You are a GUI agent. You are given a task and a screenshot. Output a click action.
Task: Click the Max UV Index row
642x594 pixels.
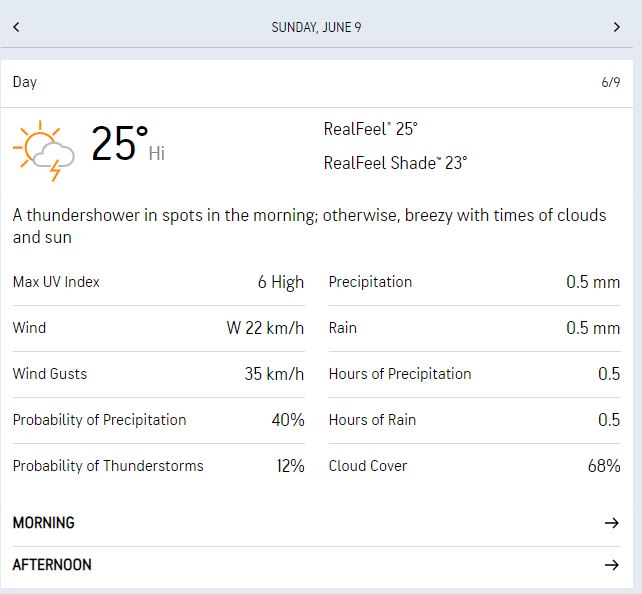coord(158,282)
